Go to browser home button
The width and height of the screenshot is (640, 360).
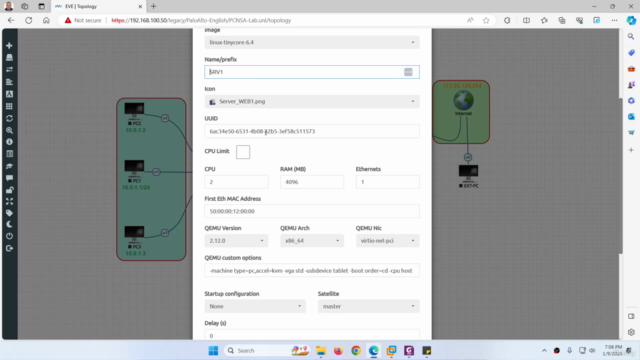46,20
